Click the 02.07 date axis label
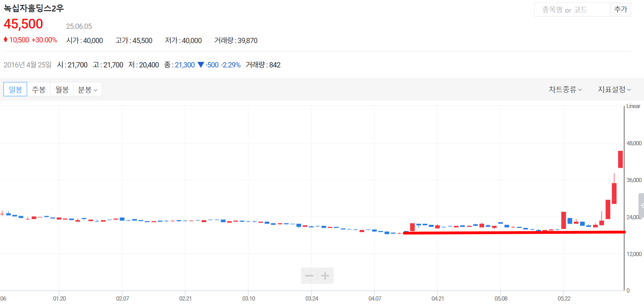The image size is (644, 304). [122, 298]
